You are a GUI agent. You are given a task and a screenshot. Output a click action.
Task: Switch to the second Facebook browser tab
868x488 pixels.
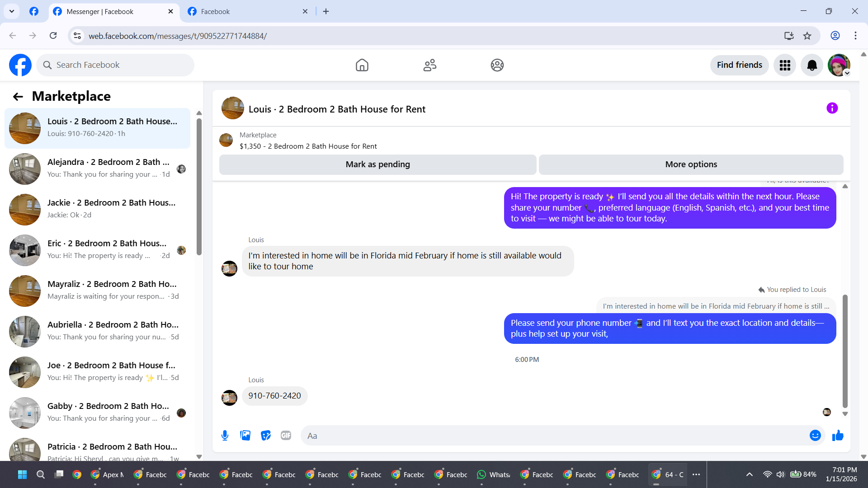(x=247, y=12)
